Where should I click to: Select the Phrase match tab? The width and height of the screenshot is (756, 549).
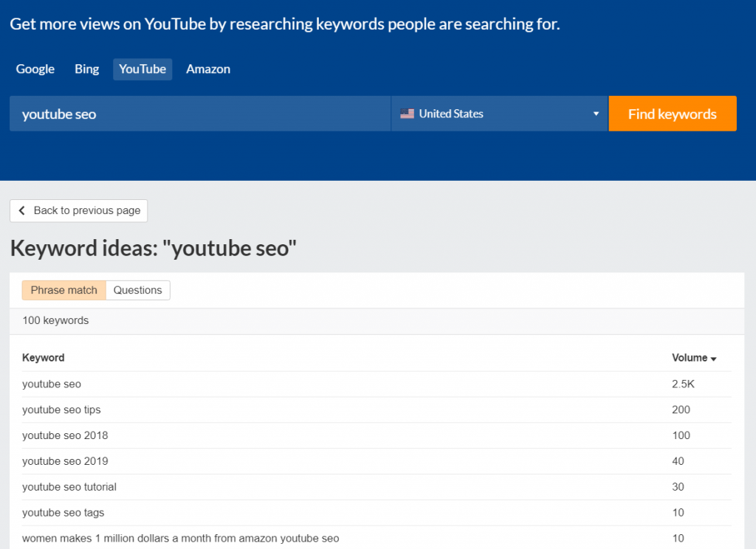[x=63, y=290]
